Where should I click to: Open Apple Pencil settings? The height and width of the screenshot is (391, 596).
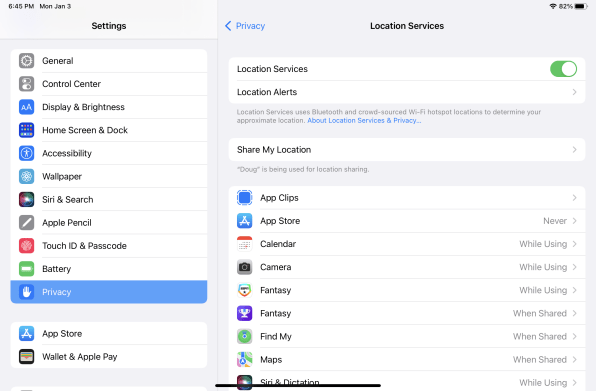point(109,223)
